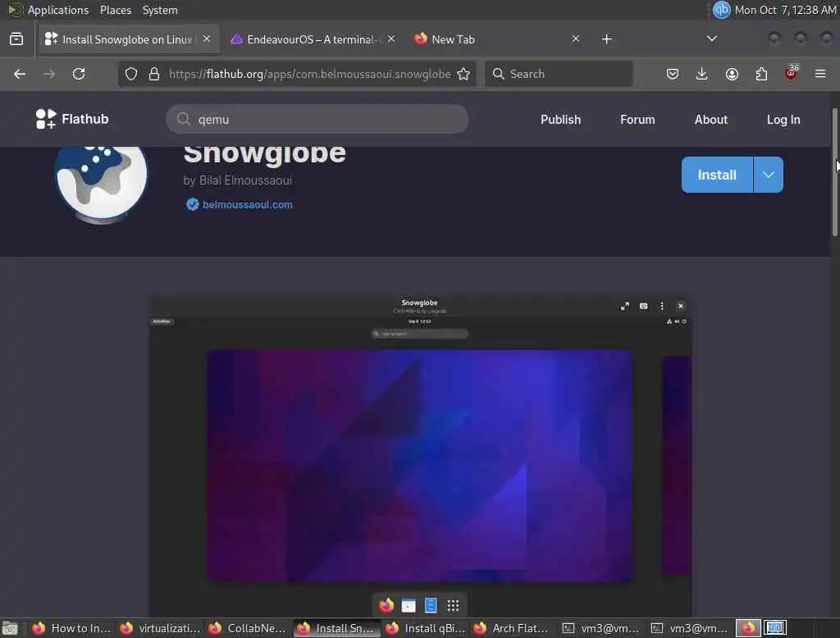This screenshot has width=840, height=638.
Task: Click the page vertical scrollbar
Action: point(834,171)
